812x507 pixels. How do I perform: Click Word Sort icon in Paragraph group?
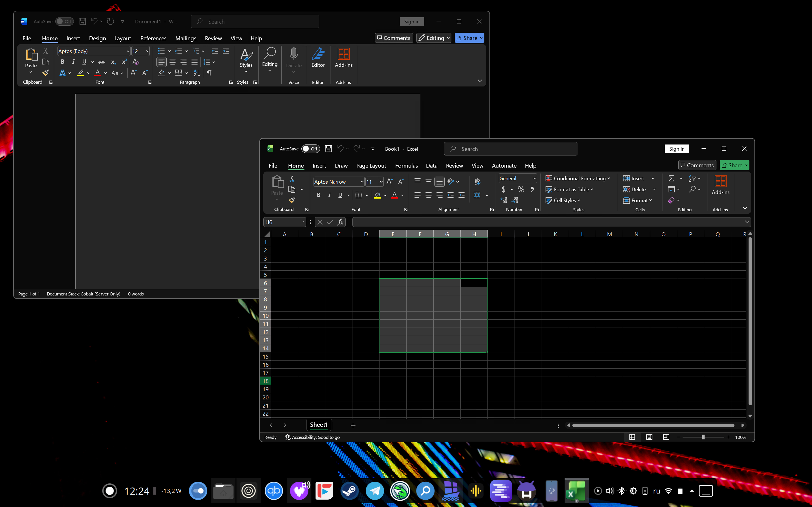tap(197, 73)
